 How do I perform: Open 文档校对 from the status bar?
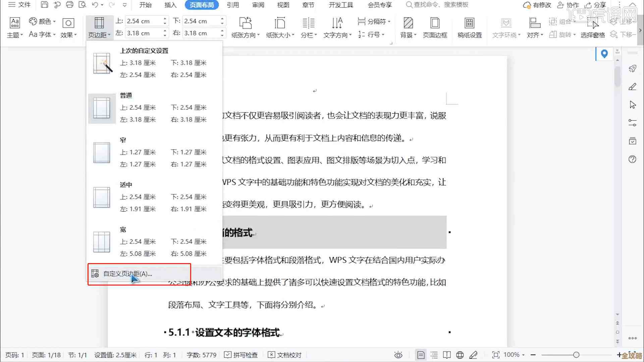[285, 355]
